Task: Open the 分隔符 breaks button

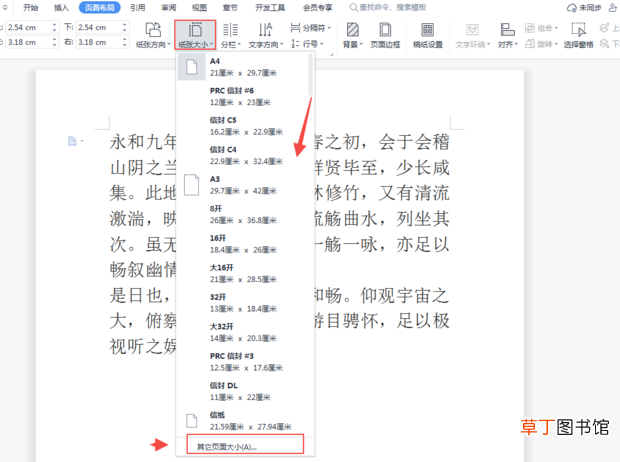Action: tap(310, 28)
